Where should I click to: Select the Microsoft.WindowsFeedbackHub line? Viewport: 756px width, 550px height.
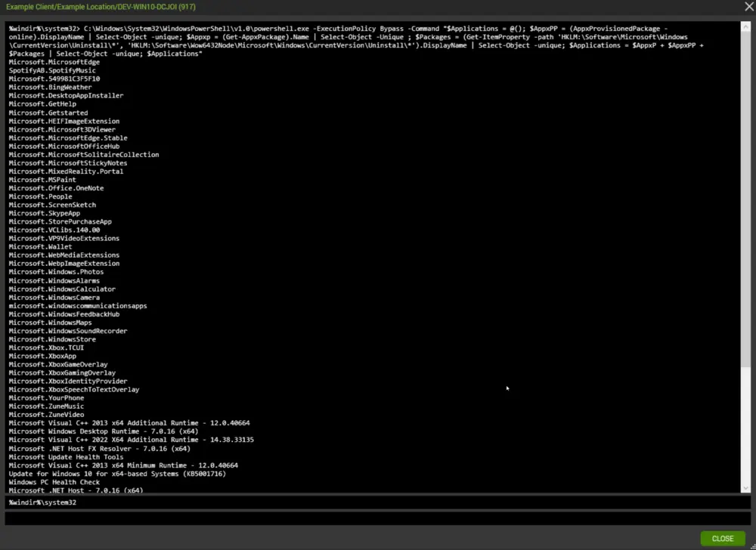64,314
